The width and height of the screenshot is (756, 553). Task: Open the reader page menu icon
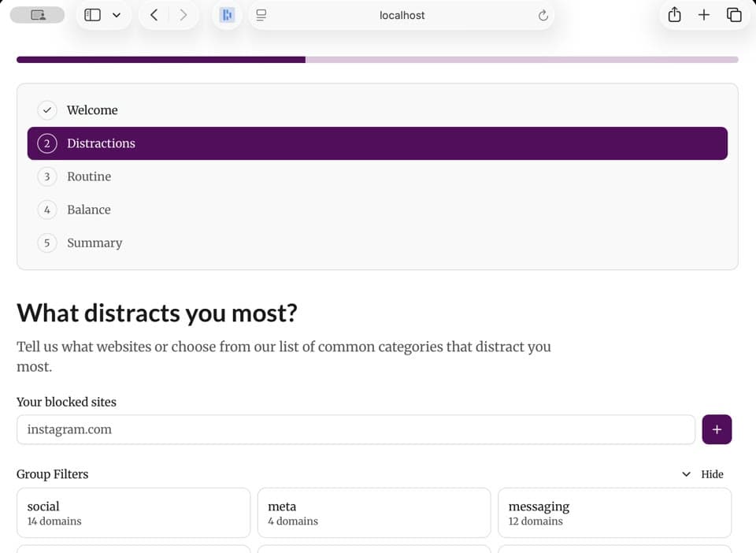point(261,16)
